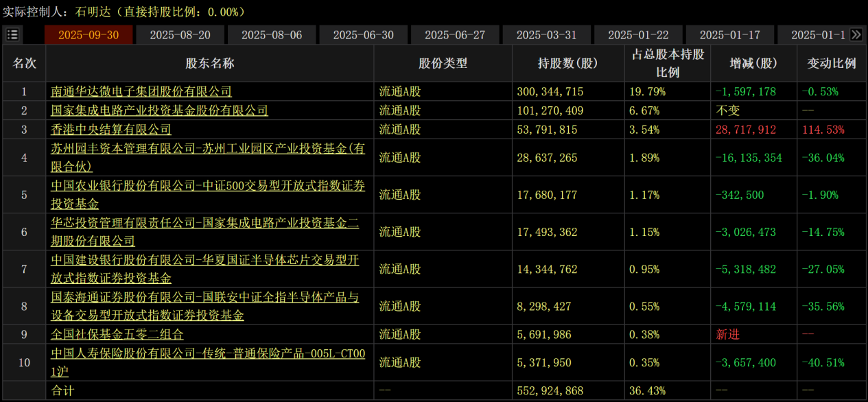Open 全国社保基金五零二组合 shareholder link
868x402 pixels.
pyautogui.click(x=117, y=335)
